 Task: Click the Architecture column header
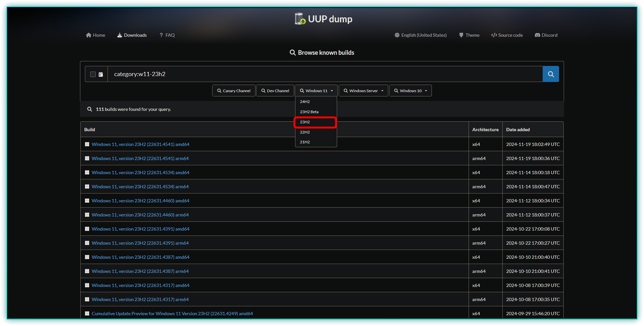coord(485,130)
